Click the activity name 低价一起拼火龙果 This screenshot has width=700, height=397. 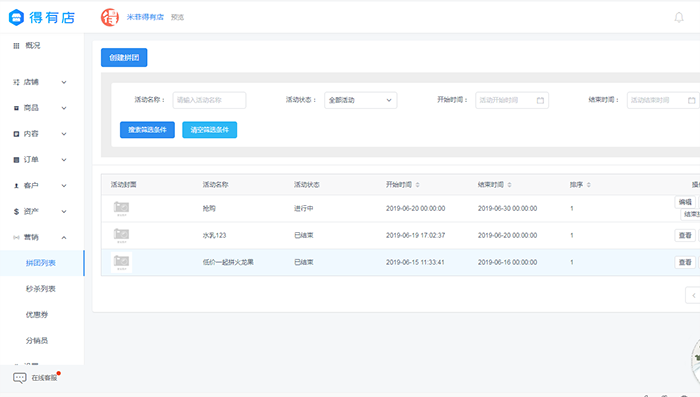228,262
